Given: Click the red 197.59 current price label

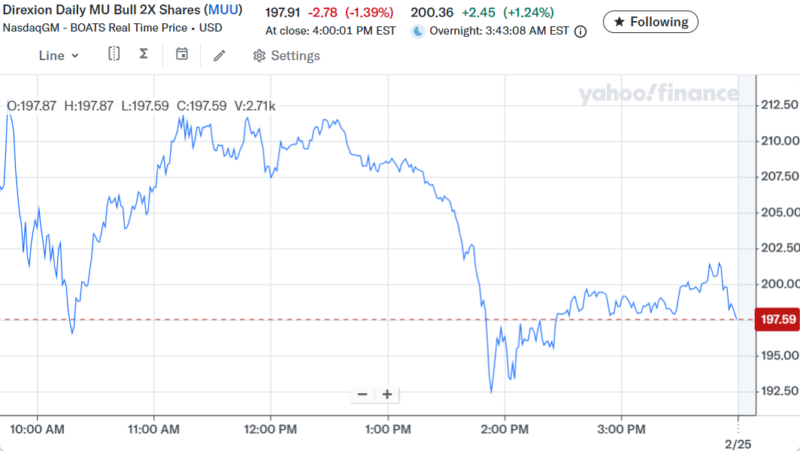Looking at the screenshot, I should pos(777,320).
